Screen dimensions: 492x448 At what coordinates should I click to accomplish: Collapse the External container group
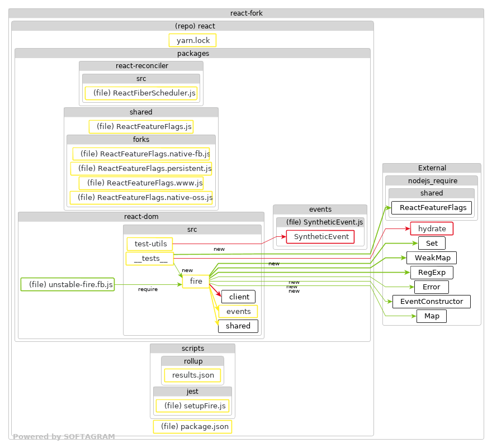(432, 168)
